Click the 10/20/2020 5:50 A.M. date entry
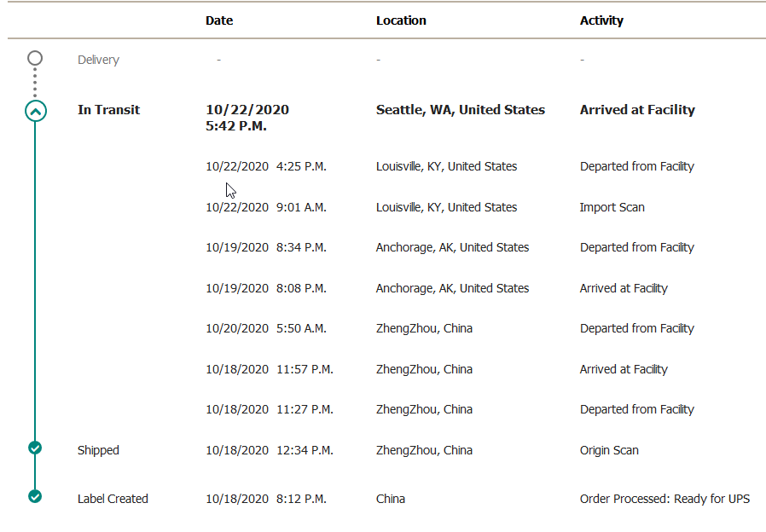The width and height of the screenshot is (766, 532). click(266, 328)
